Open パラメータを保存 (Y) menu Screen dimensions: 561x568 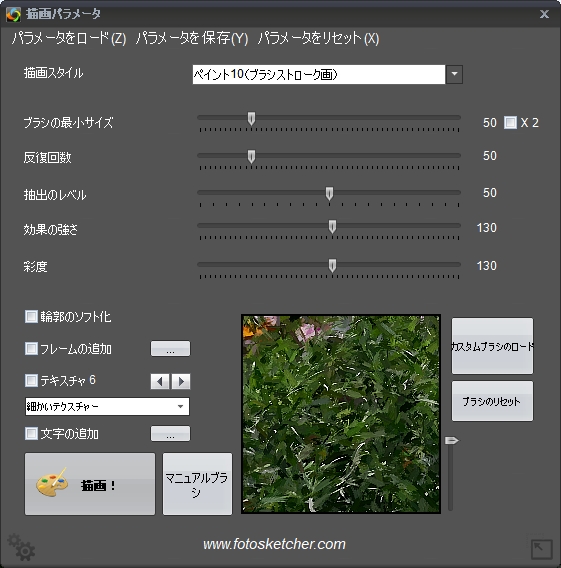pos(192,38)
